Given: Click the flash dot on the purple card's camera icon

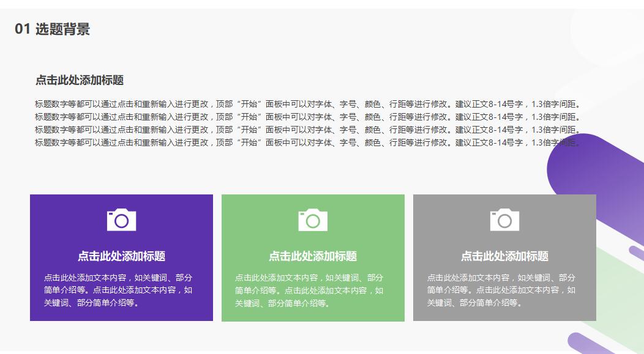Looking at the screenshot, I should (x=110, y=215).
